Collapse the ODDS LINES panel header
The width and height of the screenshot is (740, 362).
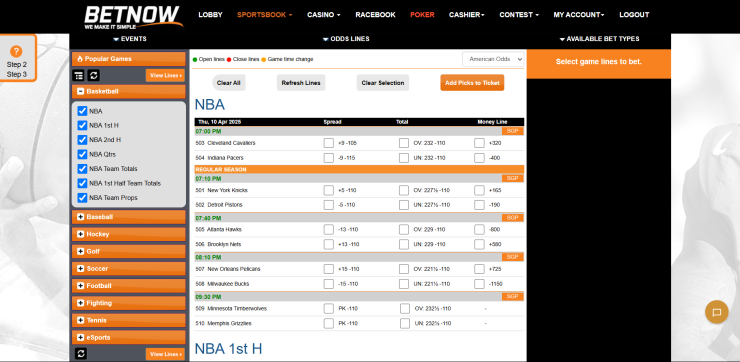346,39
